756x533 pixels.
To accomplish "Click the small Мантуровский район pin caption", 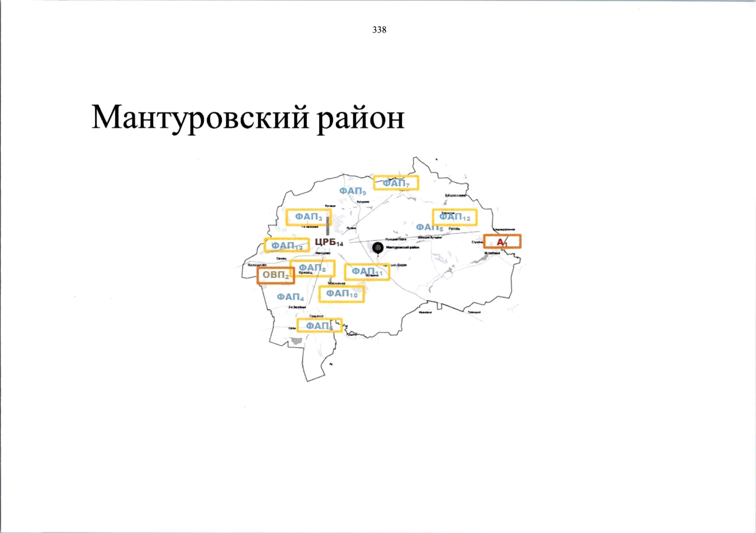I will (x=402, y=247).
